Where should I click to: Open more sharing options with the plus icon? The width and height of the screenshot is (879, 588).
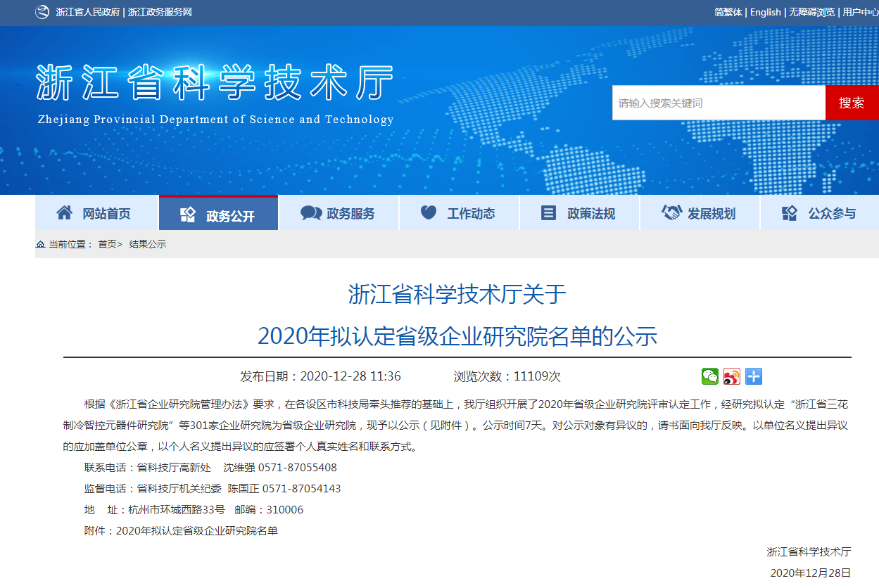[x=754, y=376]
